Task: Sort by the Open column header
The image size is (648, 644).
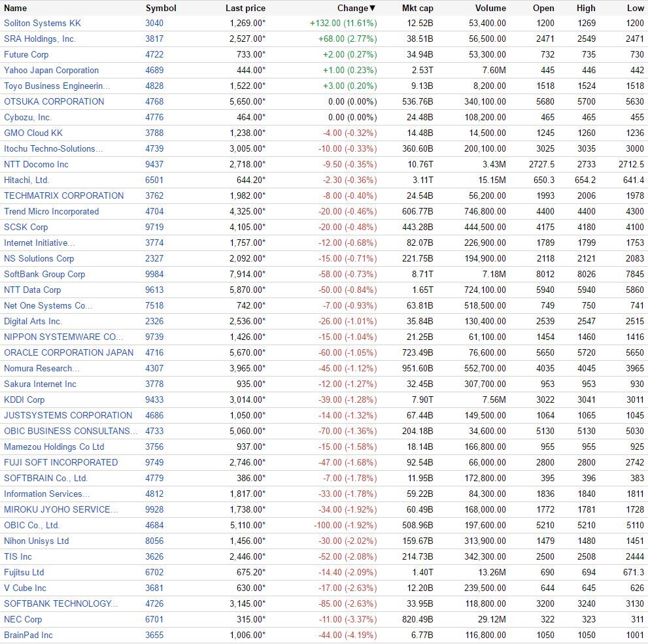Action: tap(543, 8)
